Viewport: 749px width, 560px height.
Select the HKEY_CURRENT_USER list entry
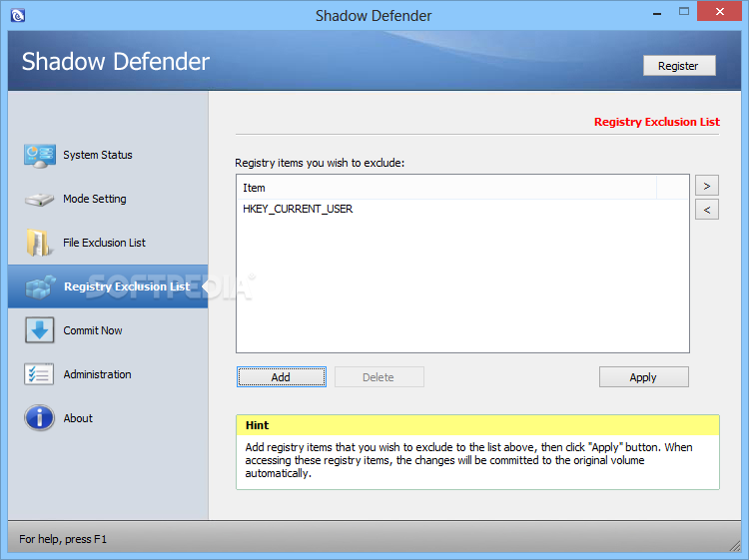pos(298,209)
